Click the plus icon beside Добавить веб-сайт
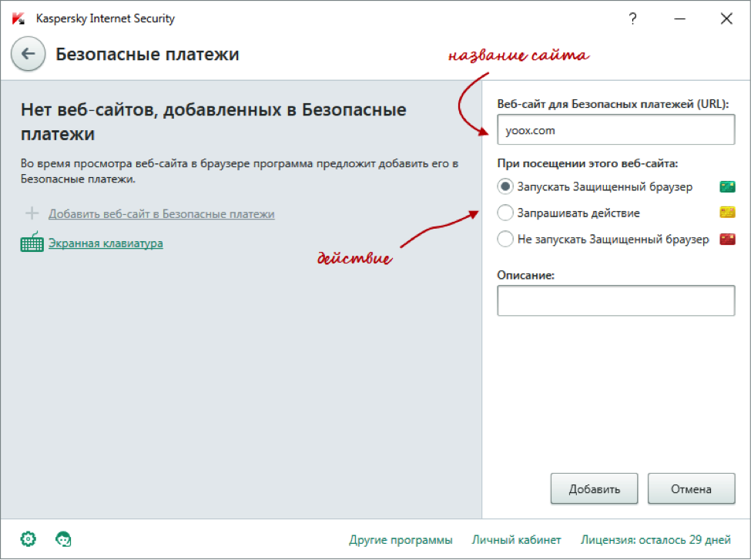 (x=32, y=213)
